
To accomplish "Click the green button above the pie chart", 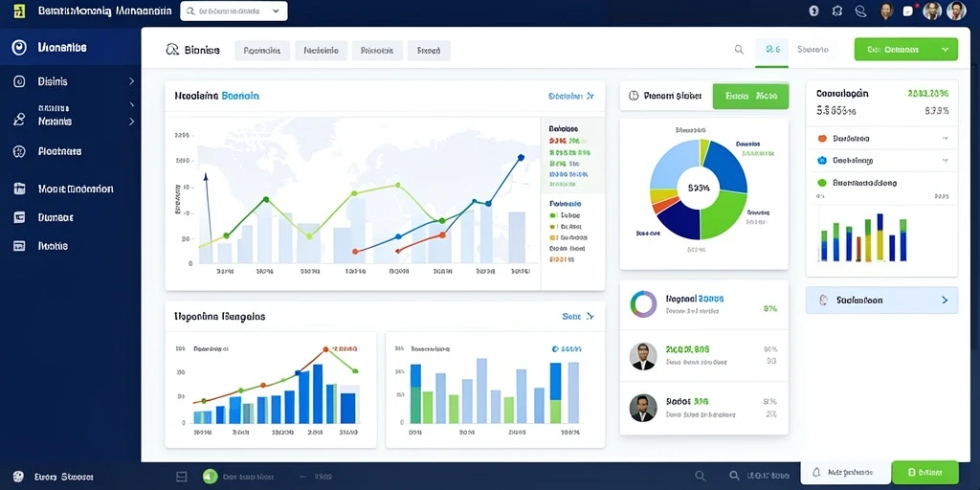I will click(750, 97).
